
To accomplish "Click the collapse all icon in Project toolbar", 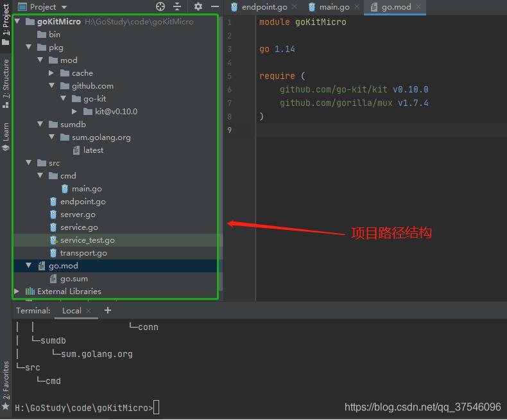I will coord(177,6).
